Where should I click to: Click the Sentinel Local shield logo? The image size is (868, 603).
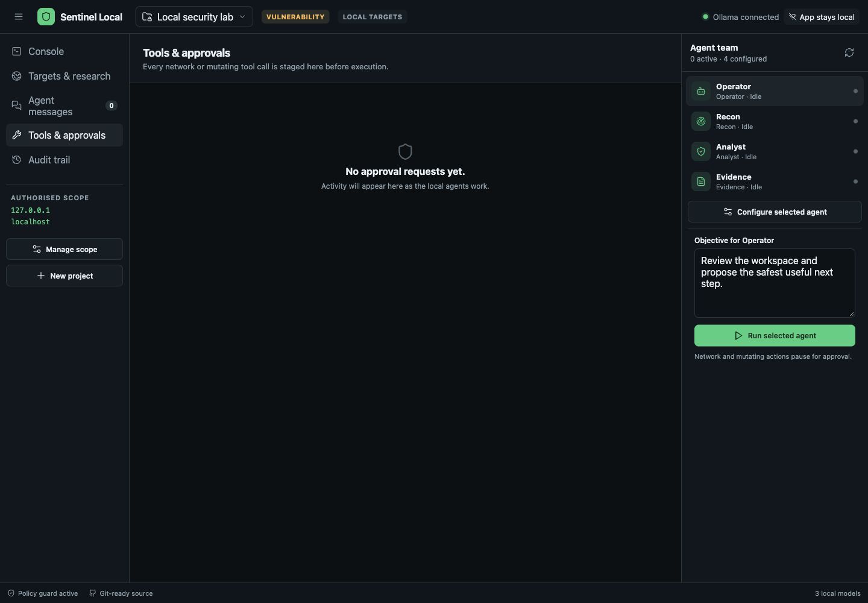coord(46,17)
